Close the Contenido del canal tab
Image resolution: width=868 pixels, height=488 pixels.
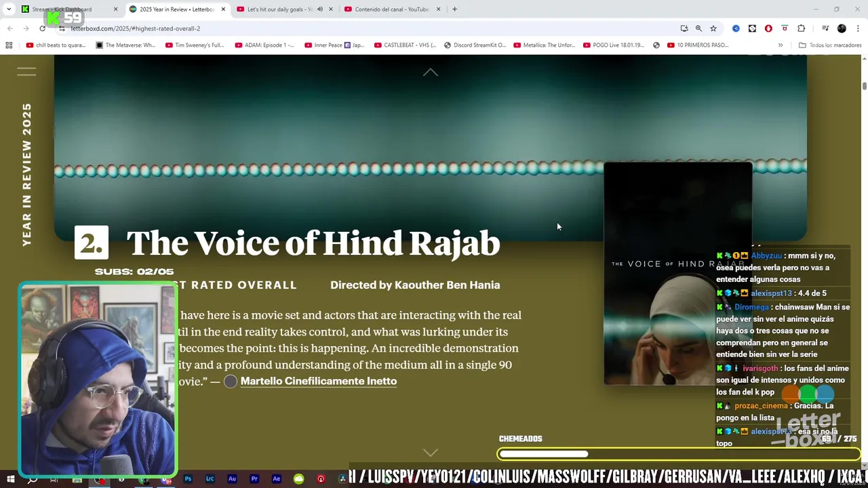[438, 9]
